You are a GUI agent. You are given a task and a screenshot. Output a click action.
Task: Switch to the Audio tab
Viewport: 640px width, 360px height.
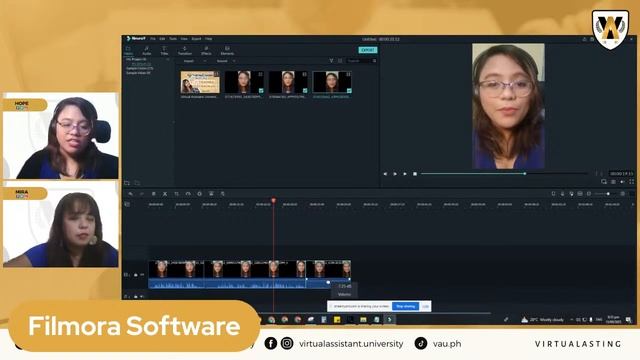(x=147, y=51)
